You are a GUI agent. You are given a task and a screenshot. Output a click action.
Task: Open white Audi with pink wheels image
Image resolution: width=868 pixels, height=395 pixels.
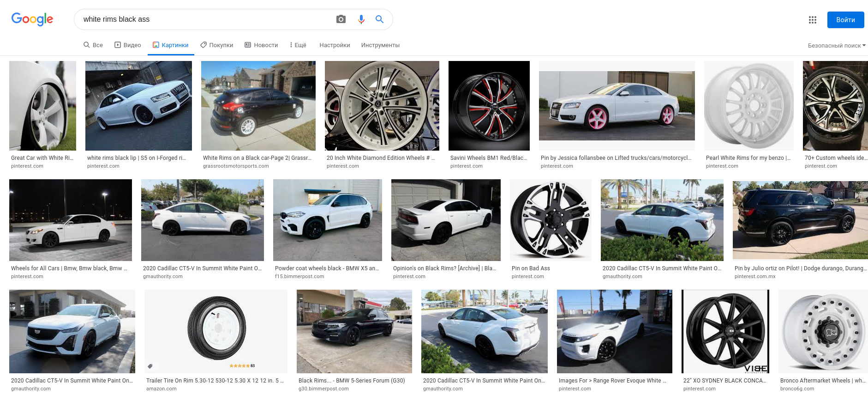[x=617, y=106]
